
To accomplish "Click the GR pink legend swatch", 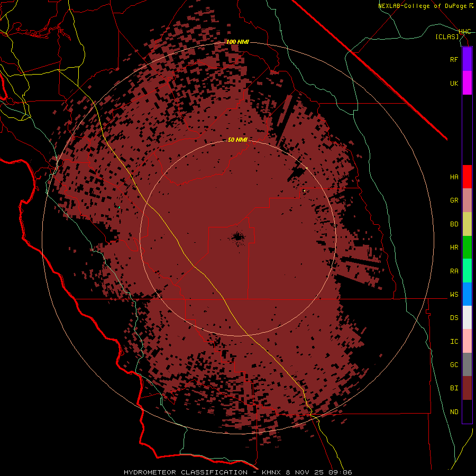I will [467, 200].
